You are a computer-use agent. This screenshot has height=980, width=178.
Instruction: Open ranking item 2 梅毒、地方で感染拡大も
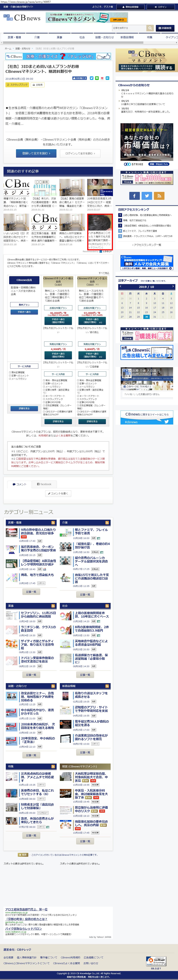134,220
